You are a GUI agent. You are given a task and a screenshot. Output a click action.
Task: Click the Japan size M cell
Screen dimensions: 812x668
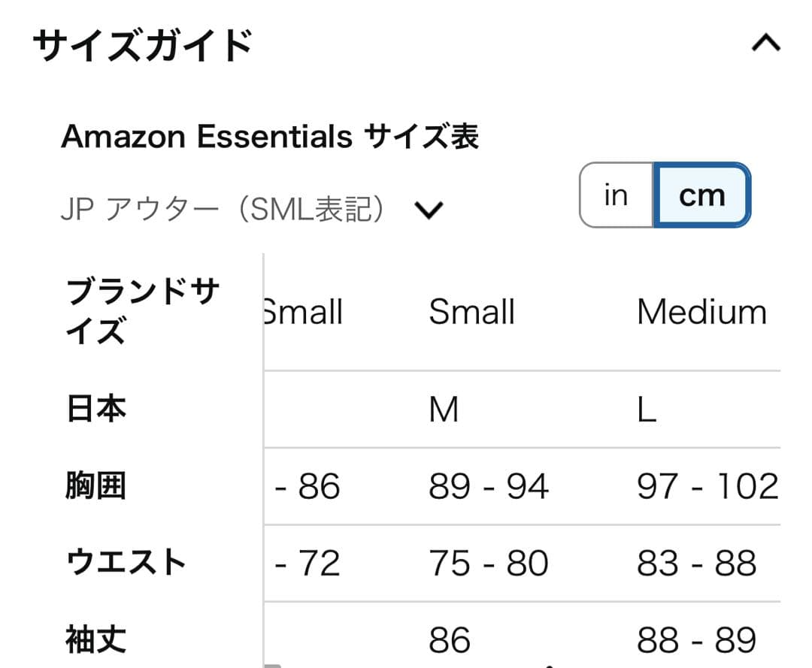[x=444, y=410]
